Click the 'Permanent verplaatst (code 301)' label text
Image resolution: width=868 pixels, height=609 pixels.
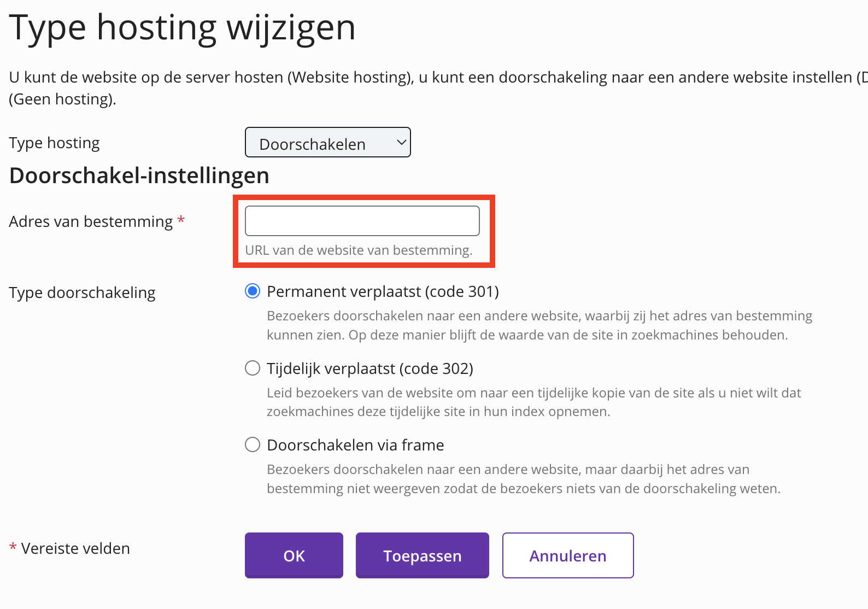click(383, 291)
